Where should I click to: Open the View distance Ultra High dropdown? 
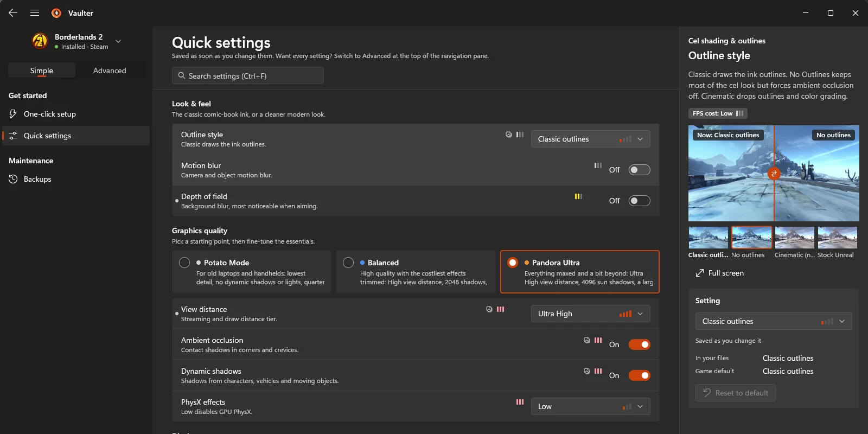(590, 314)
